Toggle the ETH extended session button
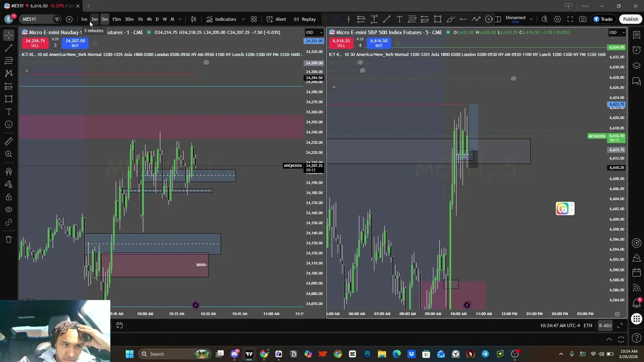This screenshot has height=362, width=644. click(588, 325)
